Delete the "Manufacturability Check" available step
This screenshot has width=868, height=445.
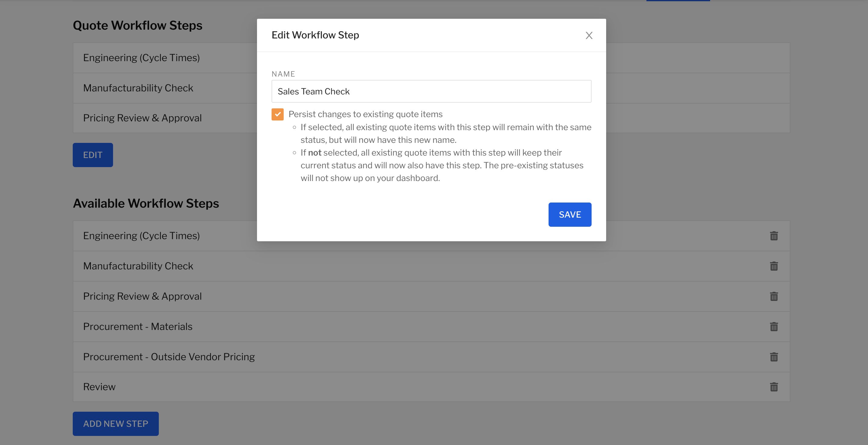click(x=774, y=266)
